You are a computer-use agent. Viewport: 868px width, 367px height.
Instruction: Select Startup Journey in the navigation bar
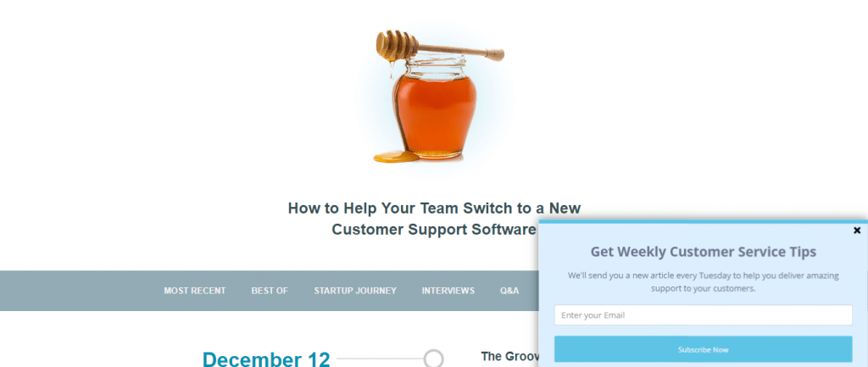click(x=355, y=291)
